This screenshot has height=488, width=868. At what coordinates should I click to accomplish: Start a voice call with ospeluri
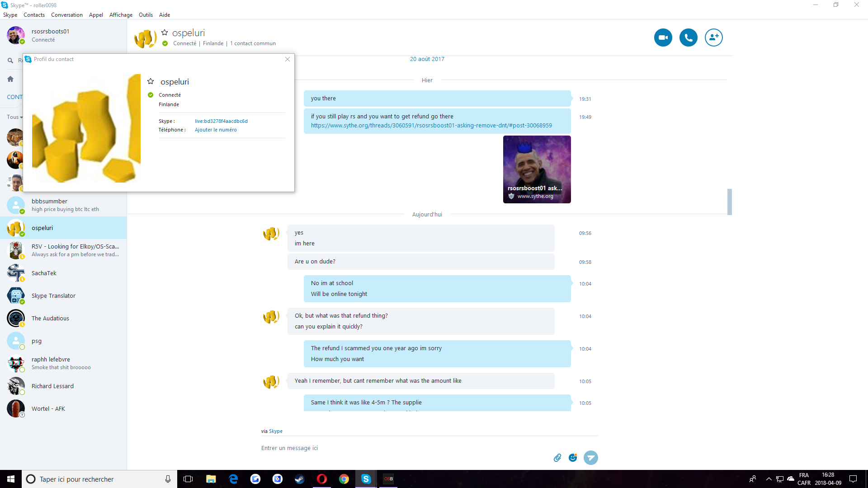tap(688, 38)
